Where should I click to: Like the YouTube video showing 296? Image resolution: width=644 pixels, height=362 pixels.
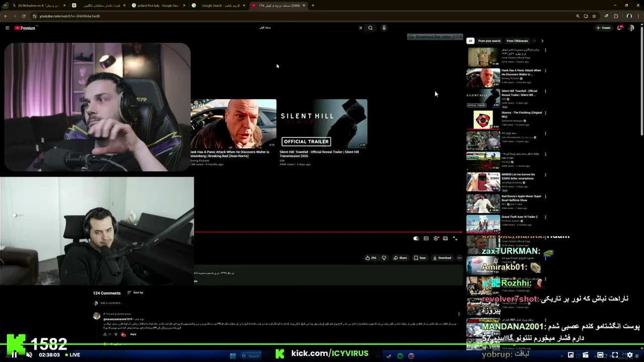[x=371, y=258]
